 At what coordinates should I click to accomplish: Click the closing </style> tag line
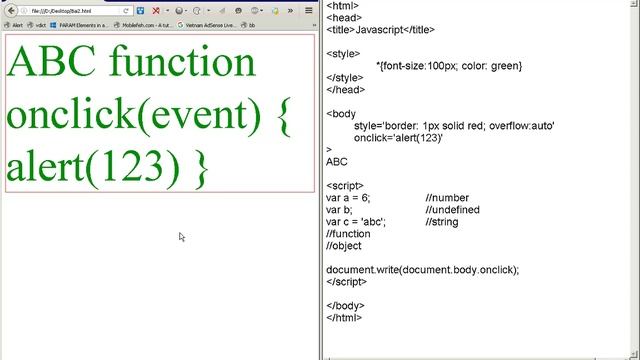click(x=345, y=78)
